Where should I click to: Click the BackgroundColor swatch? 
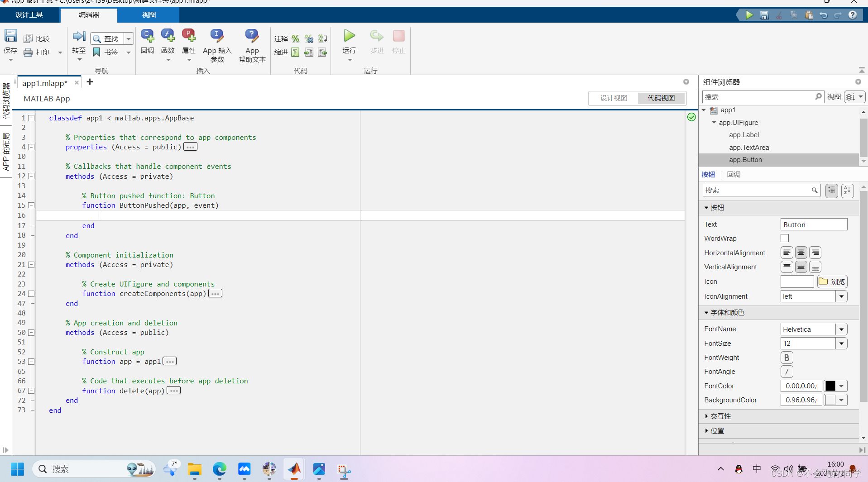coord(830,400)
